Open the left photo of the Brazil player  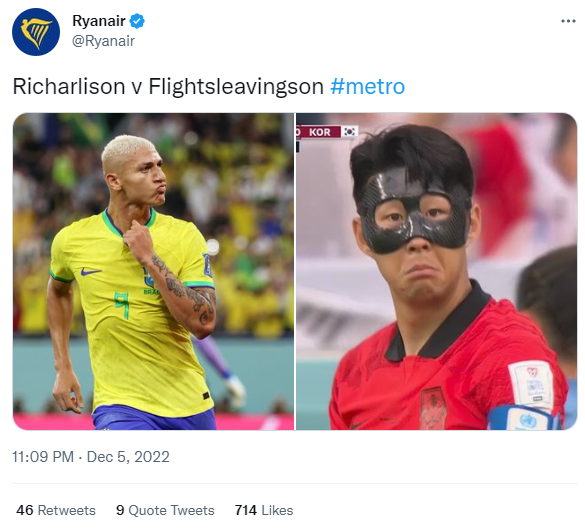(153, 271)
